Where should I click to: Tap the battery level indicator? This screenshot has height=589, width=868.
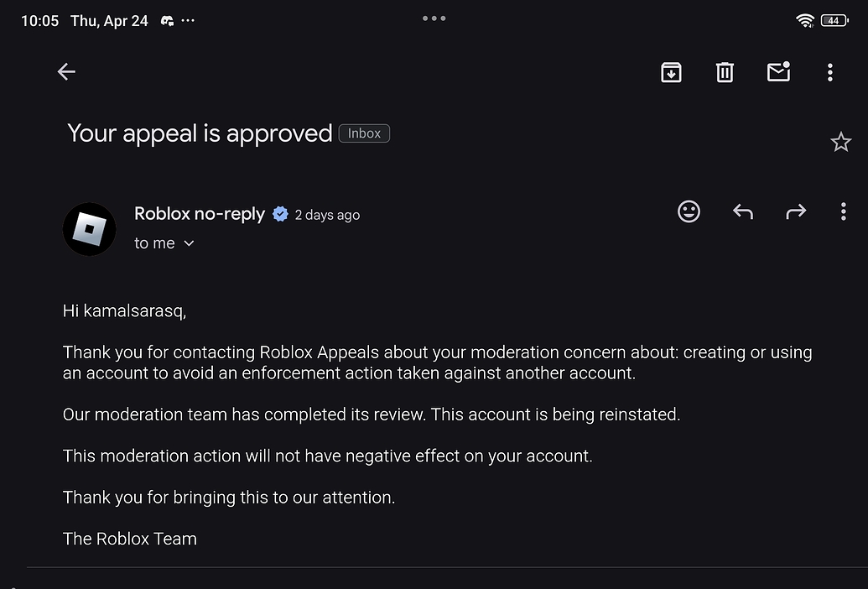coord(834,20)
